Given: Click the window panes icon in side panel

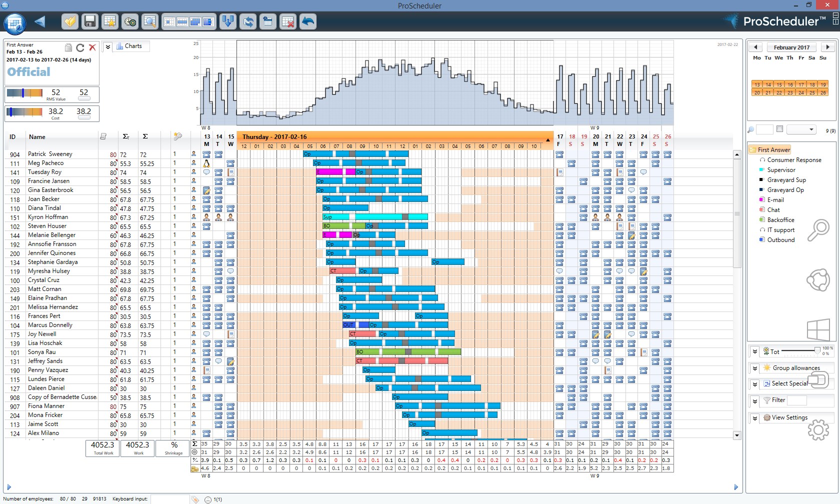Looking at the screenshot, I should click(x=818, y=330).
